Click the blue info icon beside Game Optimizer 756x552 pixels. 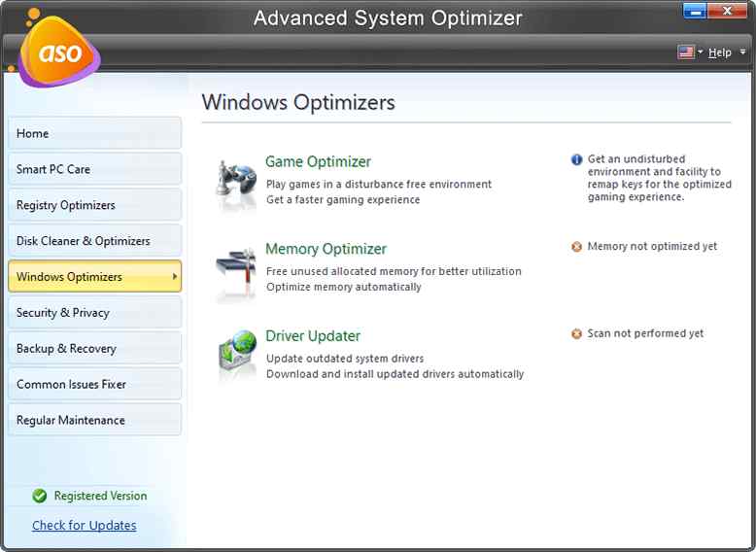576,159
